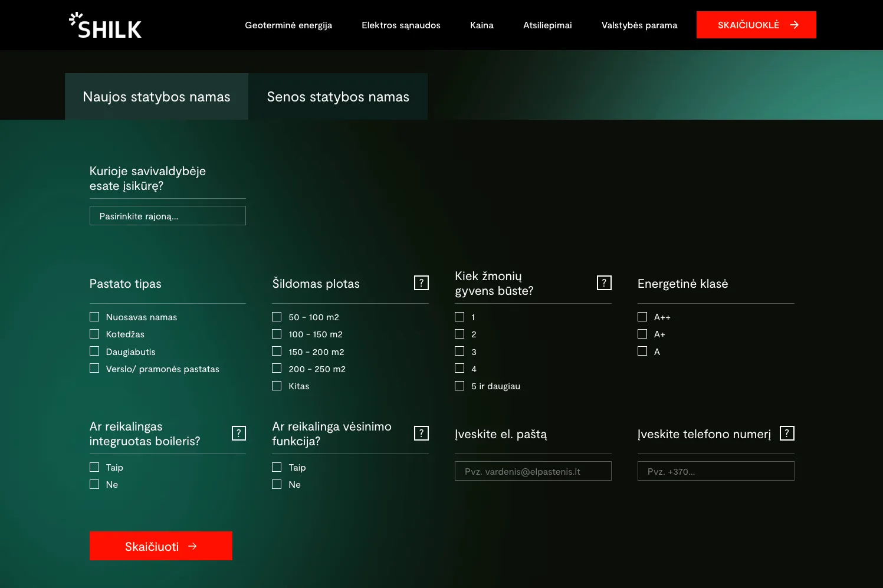Open the Pasirinkite rajoną dropdown

point(168,216)
